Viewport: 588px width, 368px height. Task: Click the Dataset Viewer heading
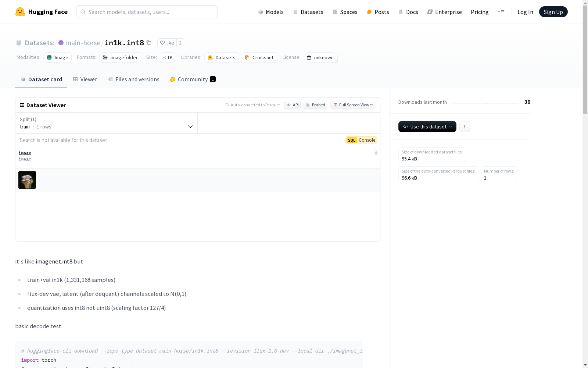click(x=46, y=105)
